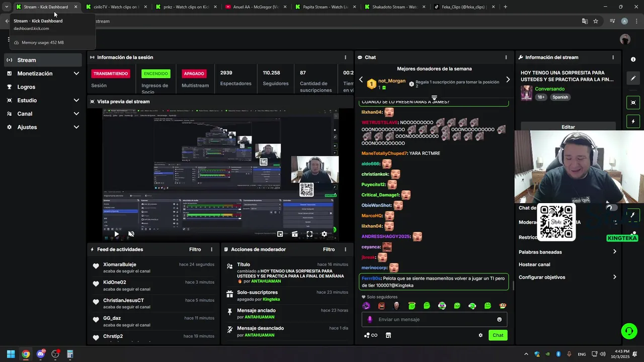The image size is (644, 362).
Task: Open Windows Start menu
Action: click(11, 354)
